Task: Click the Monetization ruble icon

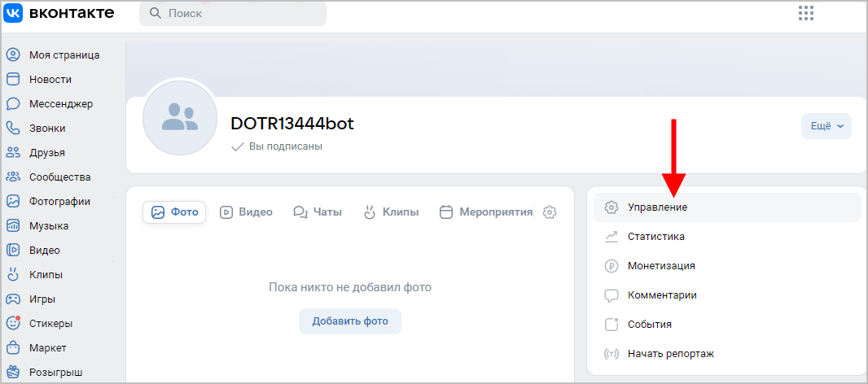Action: pos(612,266)
